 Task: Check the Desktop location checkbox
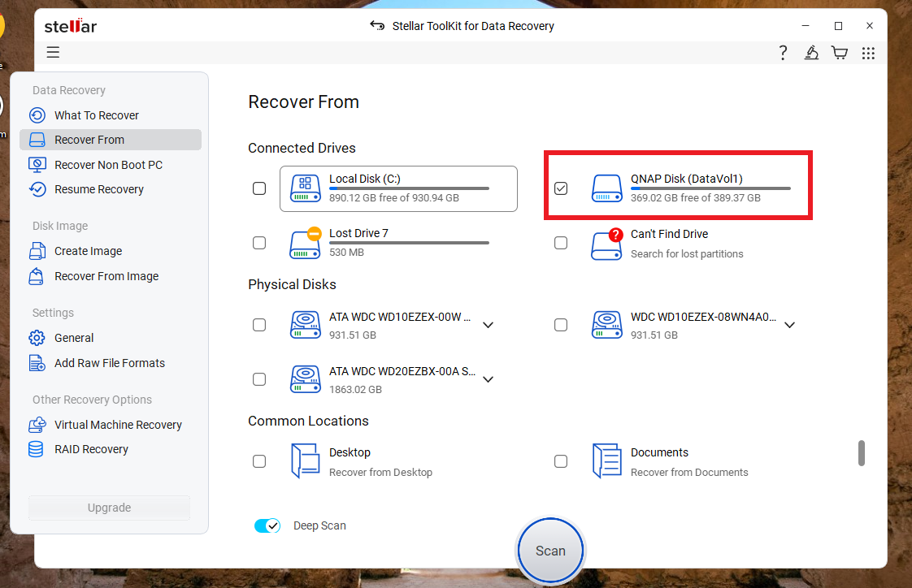pyautogui.click(x=259, y=461)
